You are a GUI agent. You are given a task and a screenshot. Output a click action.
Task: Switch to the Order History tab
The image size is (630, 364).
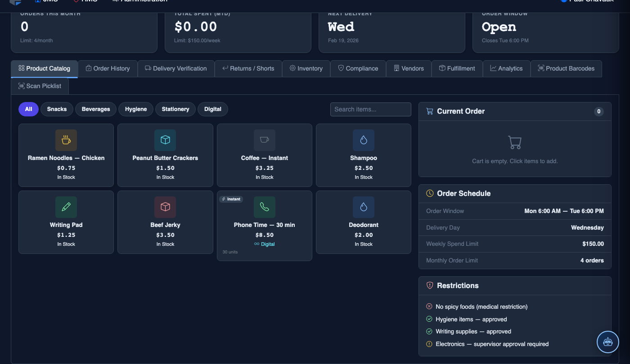108,69
